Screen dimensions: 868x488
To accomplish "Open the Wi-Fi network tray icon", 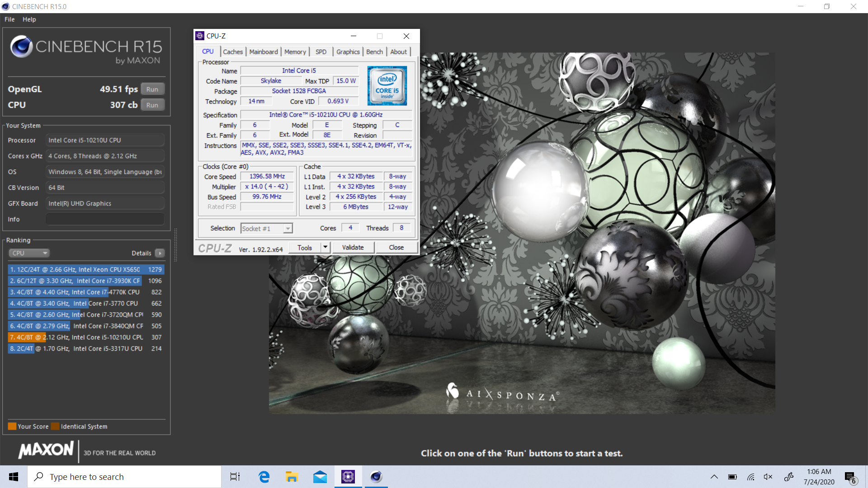I will pos(750,477).
